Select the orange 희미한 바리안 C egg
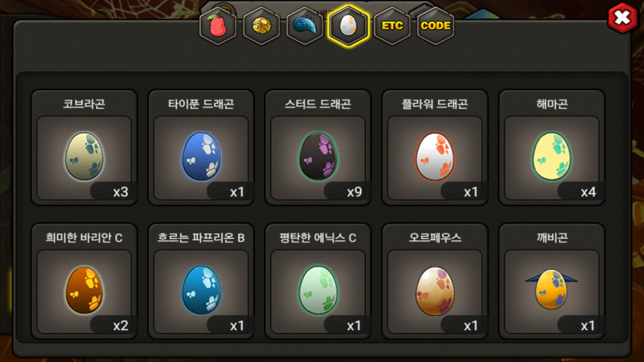 (84, 290)
